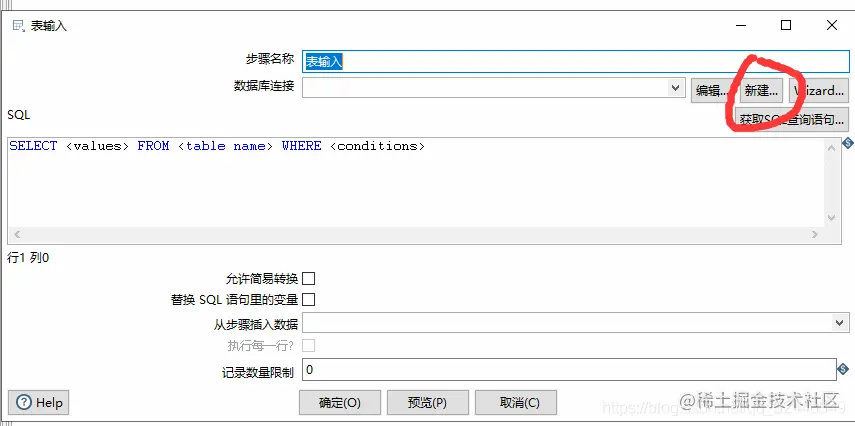The height and width of the screenshot is (426, 855).
Task: Maximize the 表输入 dialog window
Action: click(x=786, y=25)
